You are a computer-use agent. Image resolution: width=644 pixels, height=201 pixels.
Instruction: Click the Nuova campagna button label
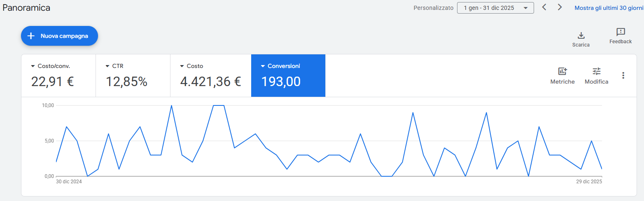point(64,36)
